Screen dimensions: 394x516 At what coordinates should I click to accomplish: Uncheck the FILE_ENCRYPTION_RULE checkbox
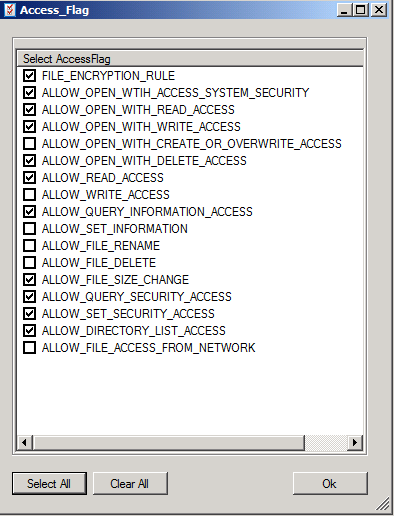(29, 76)
